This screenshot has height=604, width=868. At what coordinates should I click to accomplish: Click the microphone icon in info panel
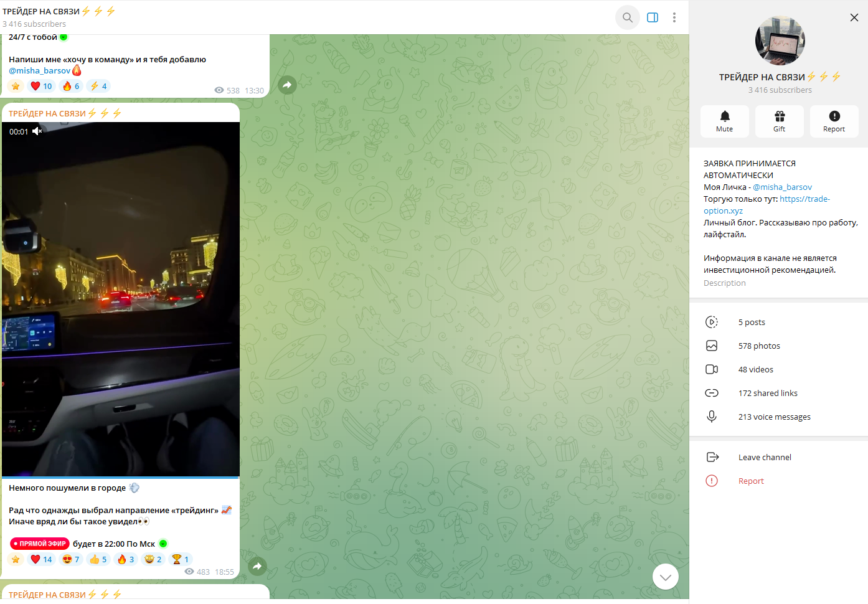[712, 417]
